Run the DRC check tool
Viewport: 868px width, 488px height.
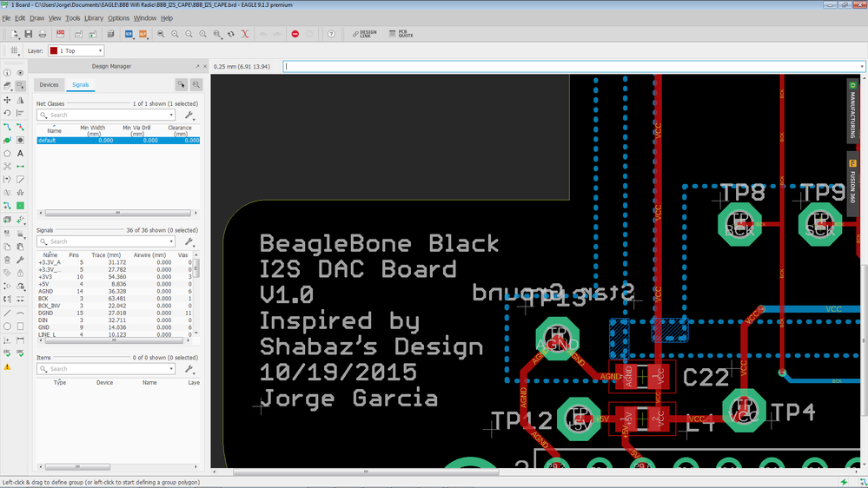pyautogui.click(x=21, y=353)
